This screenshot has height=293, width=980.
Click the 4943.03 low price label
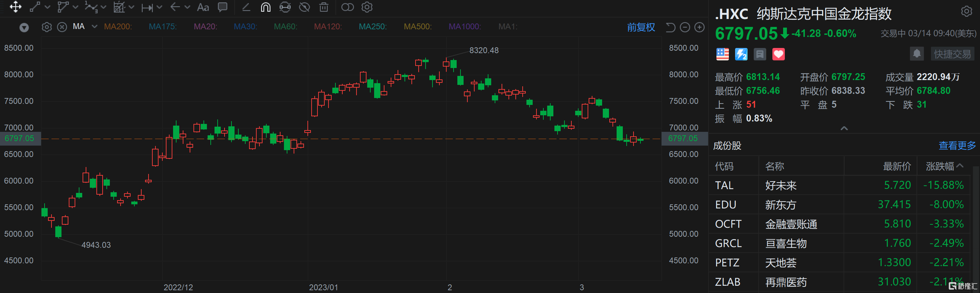pos(96,245)
